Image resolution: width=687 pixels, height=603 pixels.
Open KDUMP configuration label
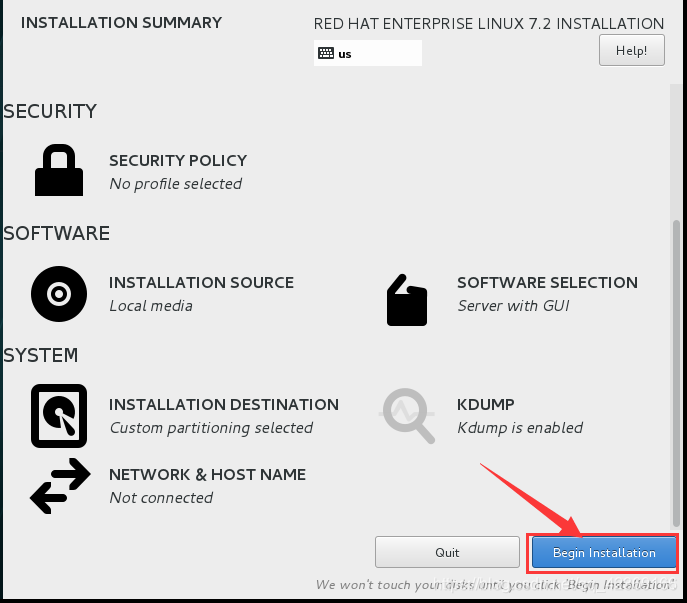[485, 404]
